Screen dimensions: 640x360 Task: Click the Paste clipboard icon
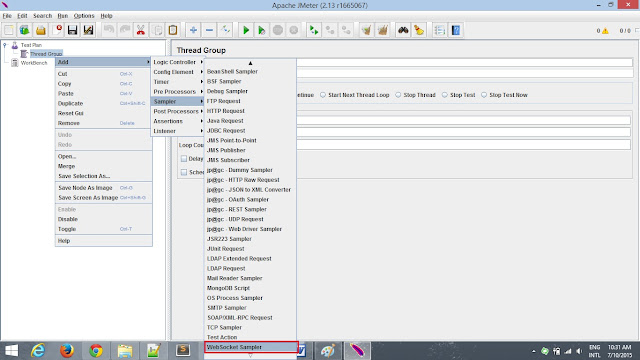173,30
